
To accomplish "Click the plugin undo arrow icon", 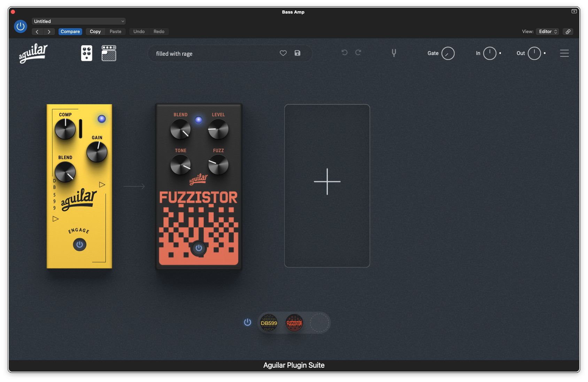I will 345,53.
